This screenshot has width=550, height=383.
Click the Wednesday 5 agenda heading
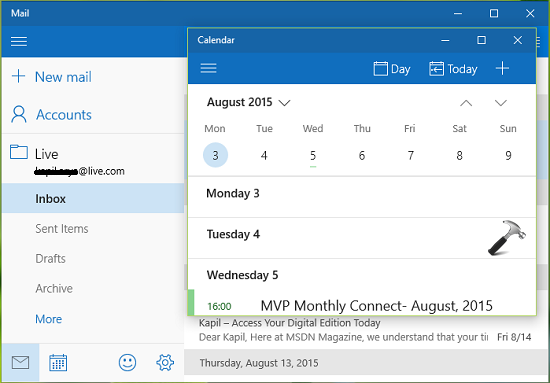(242, 275)
